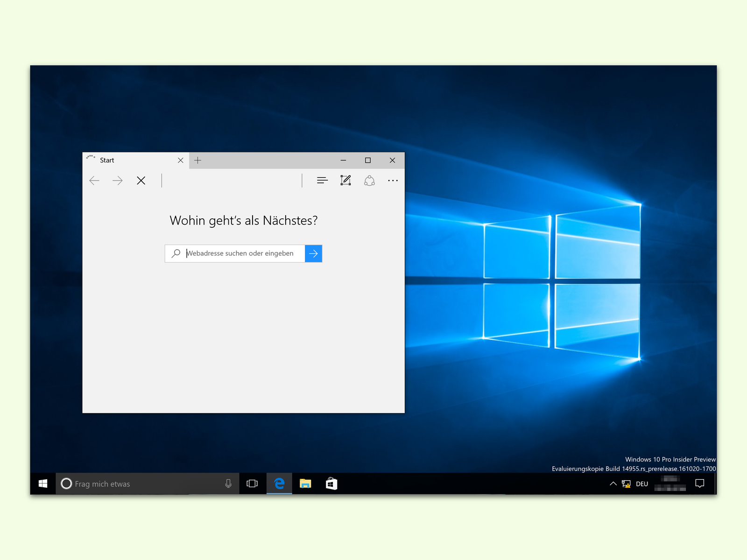This screenshot has height=560, width=747.
Task: Switch input language DEU
Action: (x=642, y=484)
